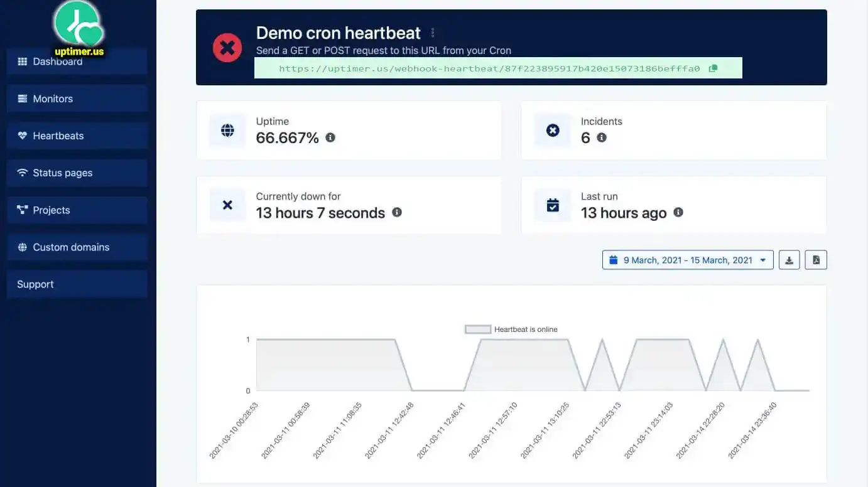868x487 pixels.
Task: Show info for Incidents count
Action: 602,137
